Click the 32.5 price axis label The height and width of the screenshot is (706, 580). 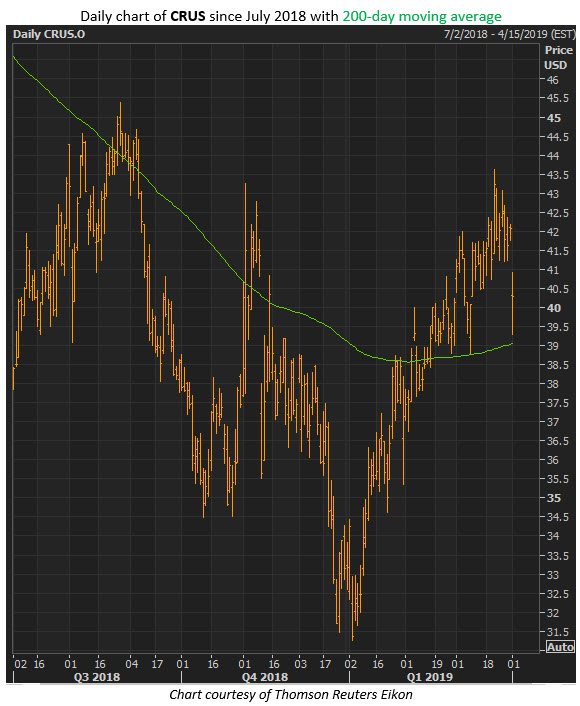pos(557,594)
